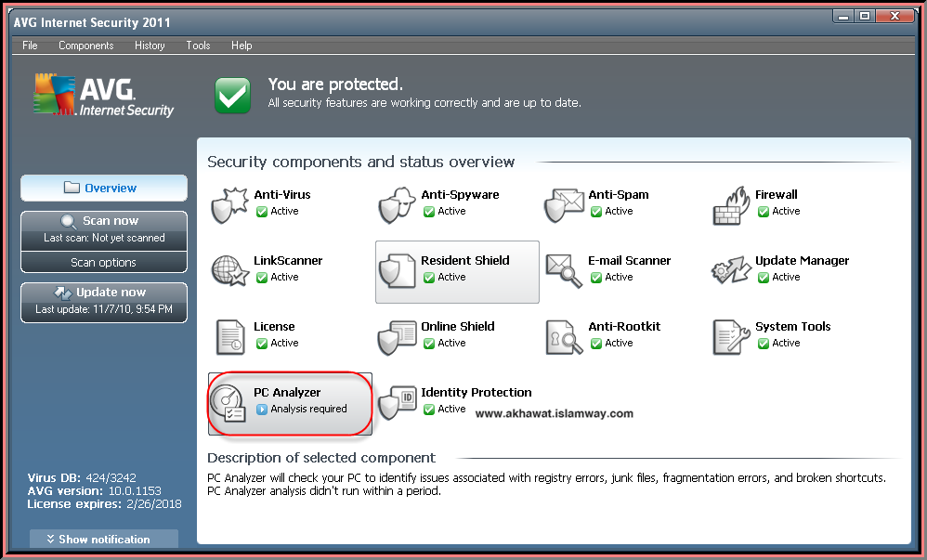Click the Online Shield component name
Viewport: 927px width, 560px height.
(x=458, y=326)
